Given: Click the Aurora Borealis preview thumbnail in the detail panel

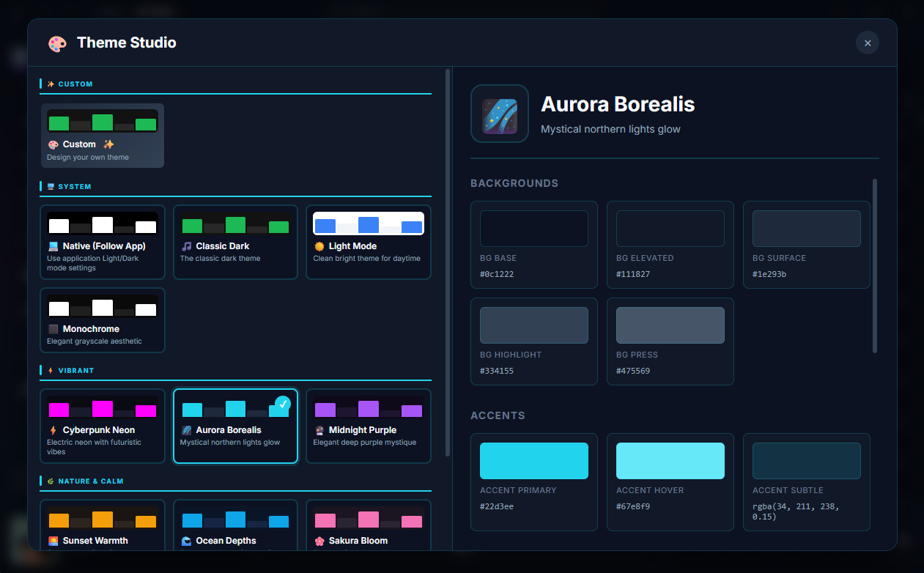Looking at the screenshot, I should (499, 114).
